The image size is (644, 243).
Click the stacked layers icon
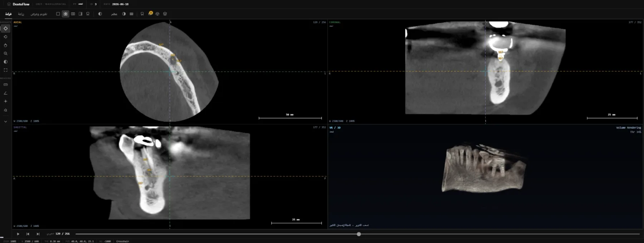[165, 14]
